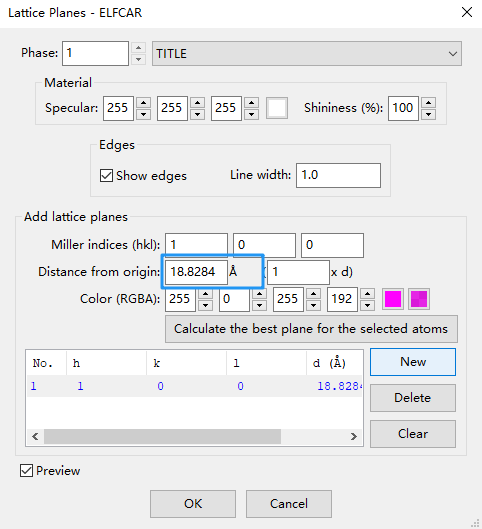The image size is (482, 529).
Task: Click the d (Å) column header
Action: 334,363
